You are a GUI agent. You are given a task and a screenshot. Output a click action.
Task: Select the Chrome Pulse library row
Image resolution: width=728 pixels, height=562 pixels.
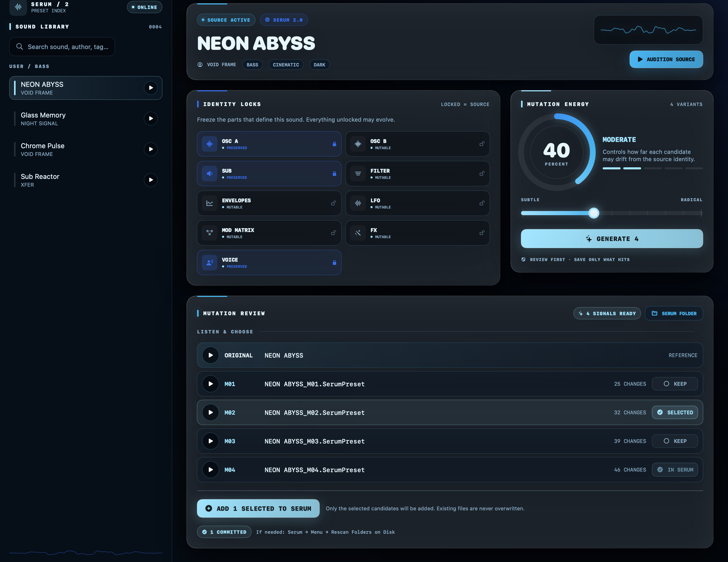point(86,149)
